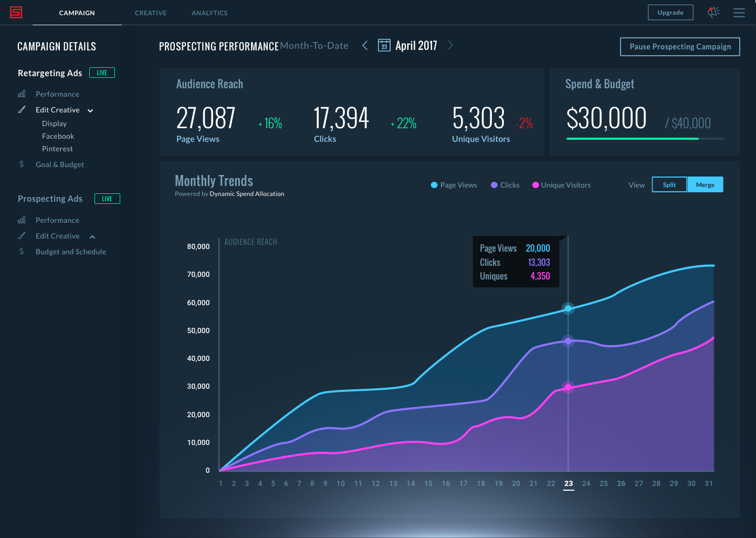The width and height of the screenshot is (756, 538).
Task: Open the calendar date picker icon
Action: pyautogui.click(x=384, y=45)
